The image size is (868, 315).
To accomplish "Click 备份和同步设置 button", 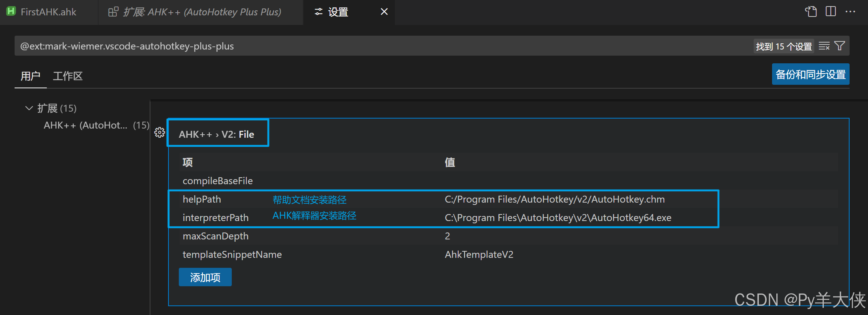I will (810, 74).
